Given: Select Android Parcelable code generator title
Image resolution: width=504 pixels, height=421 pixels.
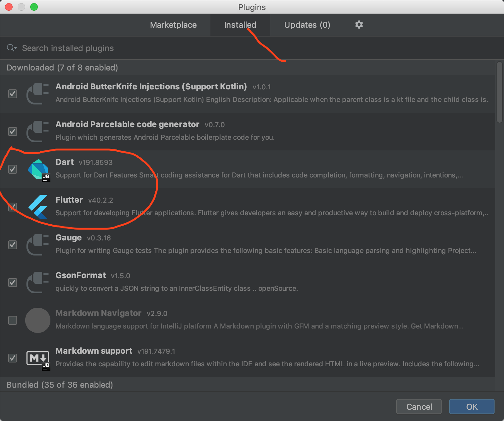Looking at the screenshot, I should (128, 124).
